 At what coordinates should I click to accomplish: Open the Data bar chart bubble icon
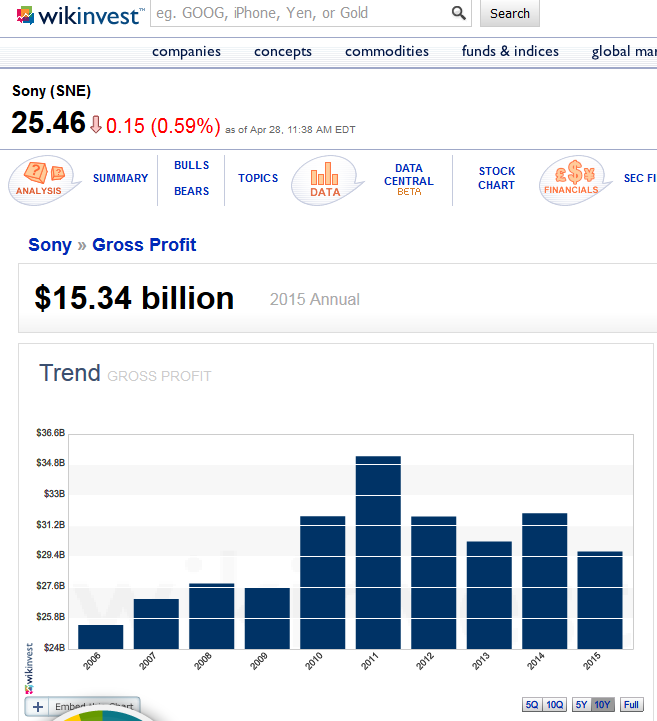[325, 180]
